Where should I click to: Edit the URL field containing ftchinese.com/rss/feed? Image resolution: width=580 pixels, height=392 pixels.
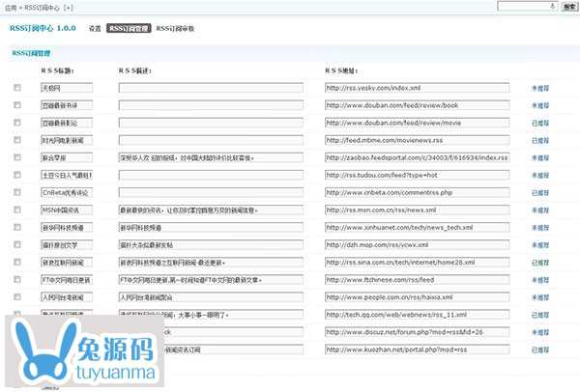tap(418, 280)
